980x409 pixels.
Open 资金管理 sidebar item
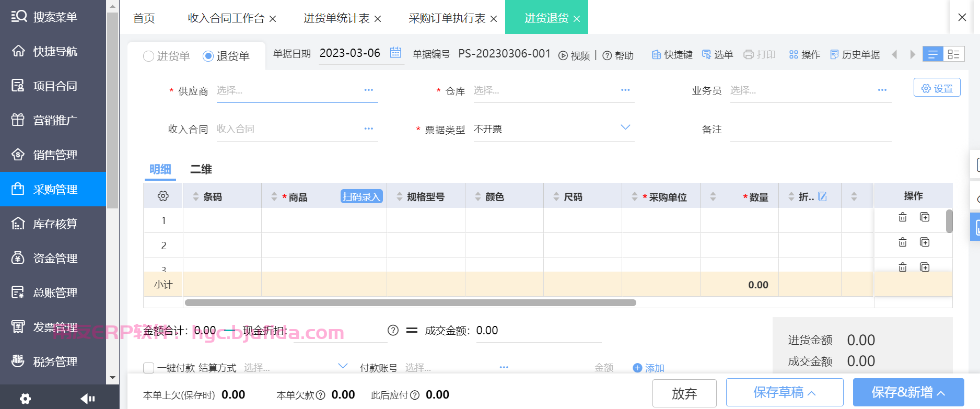53,258
